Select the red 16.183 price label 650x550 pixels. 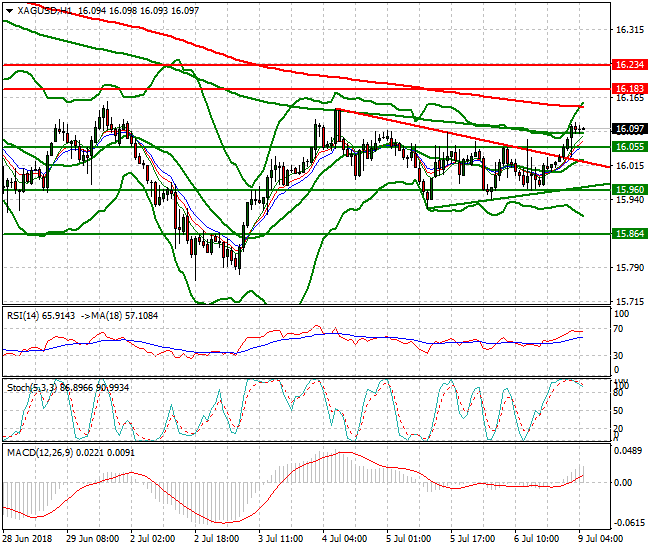tap(630, 89)
